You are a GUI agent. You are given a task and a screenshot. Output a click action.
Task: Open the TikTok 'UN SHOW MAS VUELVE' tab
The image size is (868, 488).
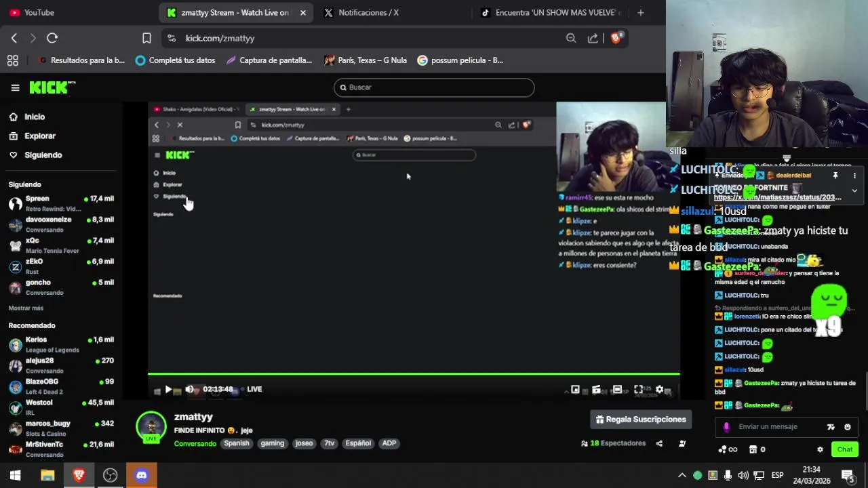pos(551,12)
